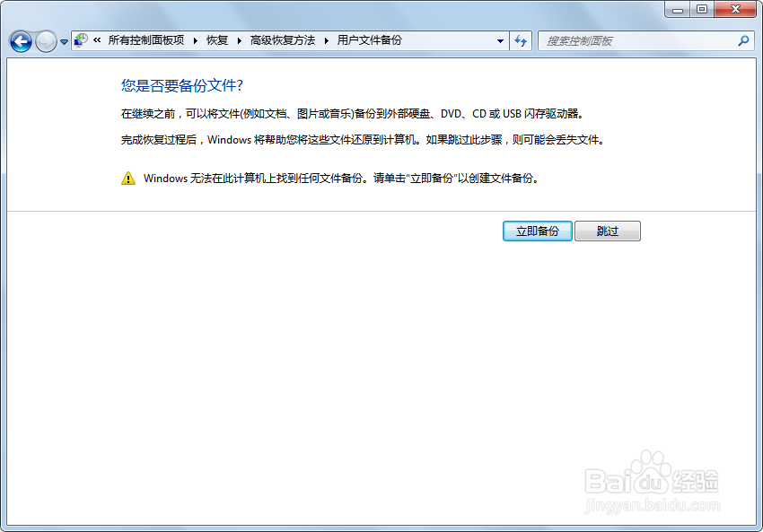
Task: Click the control panel icon in the address bar
Action: 80,39
